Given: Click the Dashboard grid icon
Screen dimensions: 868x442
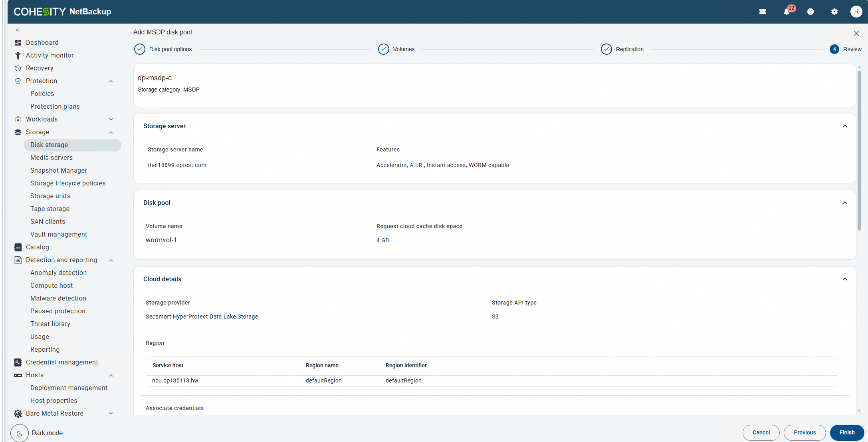Looking at the screenshot, I should tap(18, 42).
